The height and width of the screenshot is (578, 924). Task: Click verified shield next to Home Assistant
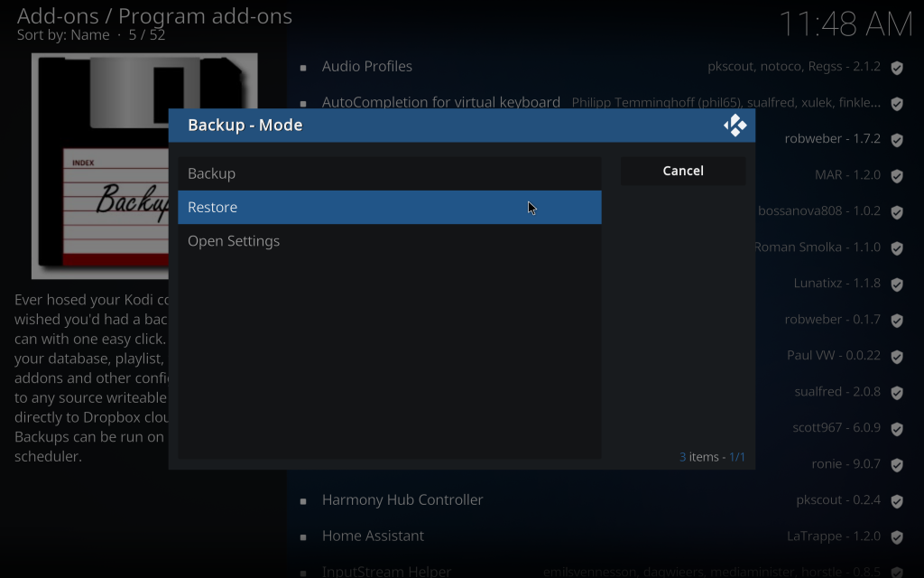coord(897,537)
